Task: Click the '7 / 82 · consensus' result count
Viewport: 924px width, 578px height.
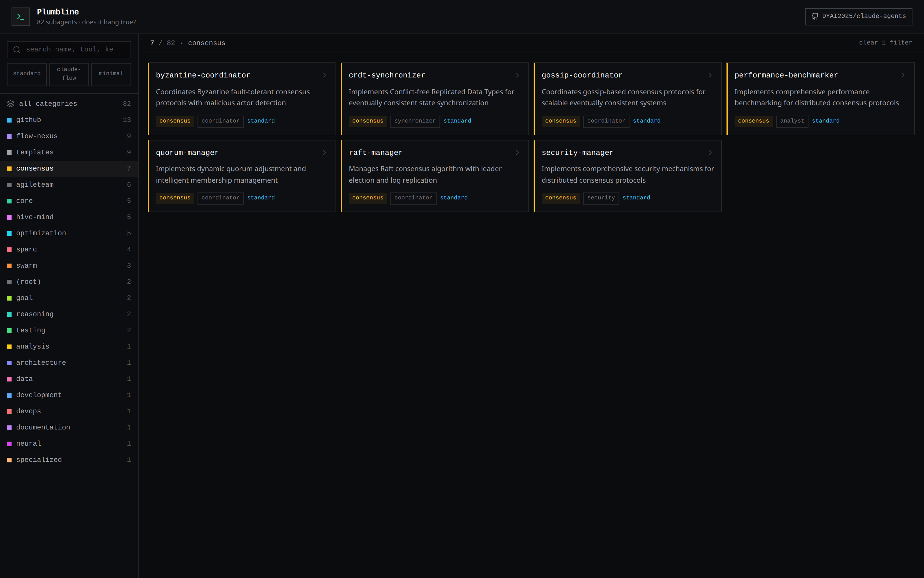Action: click(x=187, y=43)
